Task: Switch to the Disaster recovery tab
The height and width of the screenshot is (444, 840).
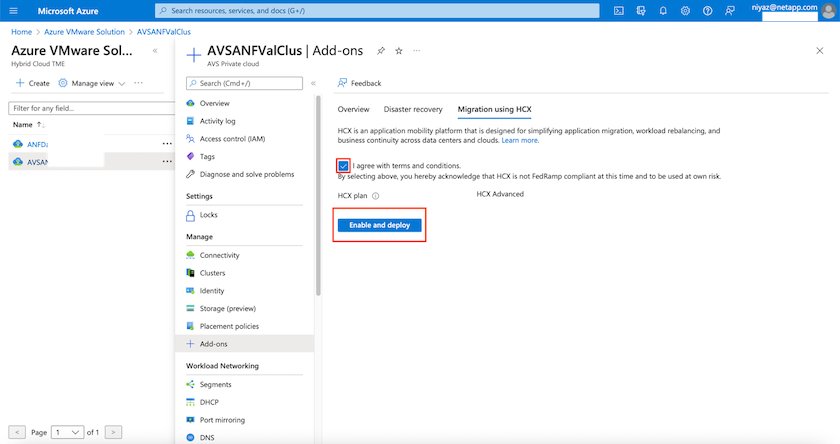Action: tap(413, 109)
